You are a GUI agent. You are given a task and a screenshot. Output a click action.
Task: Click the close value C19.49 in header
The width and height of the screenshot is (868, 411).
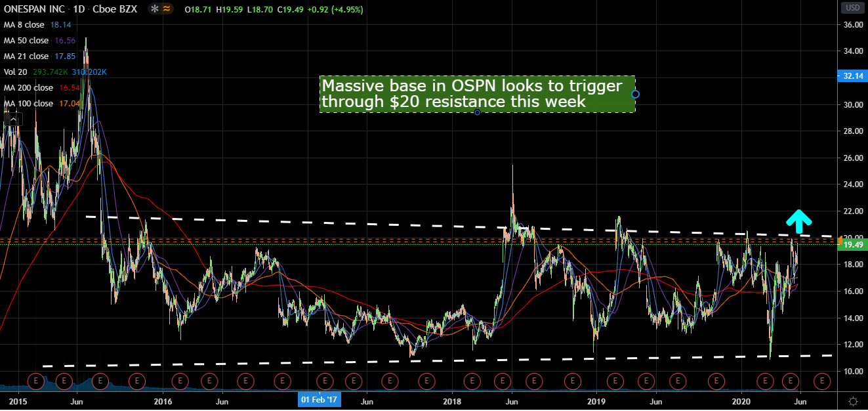(290, 9)
